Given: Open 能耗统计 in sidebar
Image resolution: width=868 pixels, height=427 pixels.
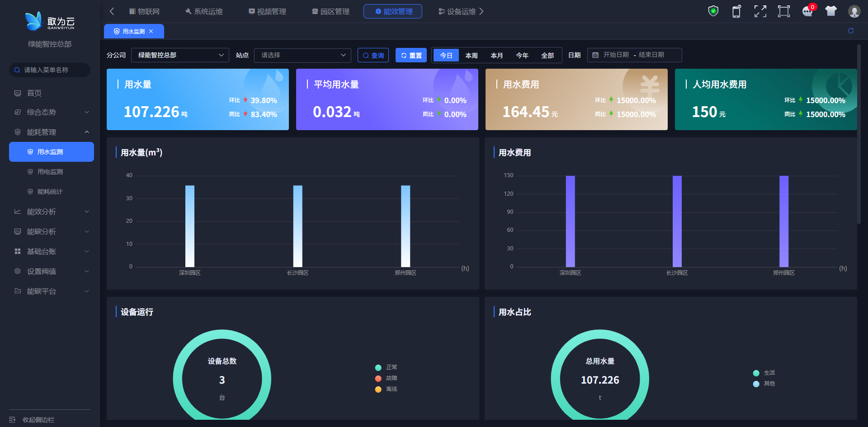Looking at the screenshot, I should tap(52, 192).
